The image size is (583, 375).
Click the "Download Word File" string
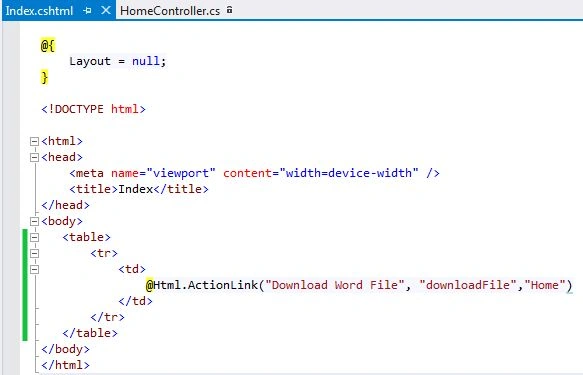tap(334, 285)
